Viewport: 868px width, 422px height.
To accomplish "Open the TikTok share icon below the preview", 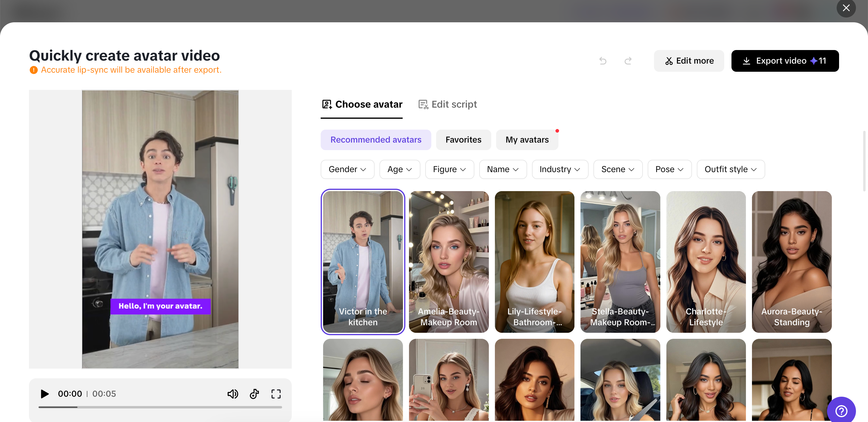I will (x=254, y=394).
